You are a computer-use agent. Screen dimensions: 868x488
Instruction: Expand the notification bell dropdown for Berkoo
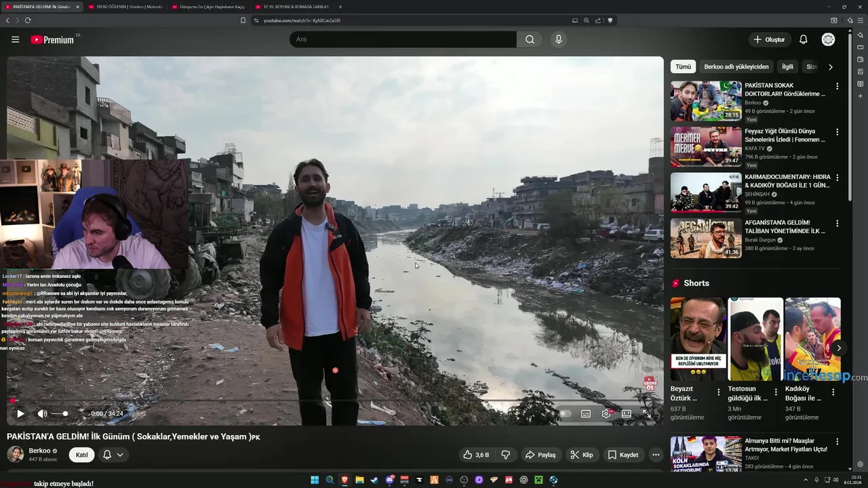pos(113,455)
